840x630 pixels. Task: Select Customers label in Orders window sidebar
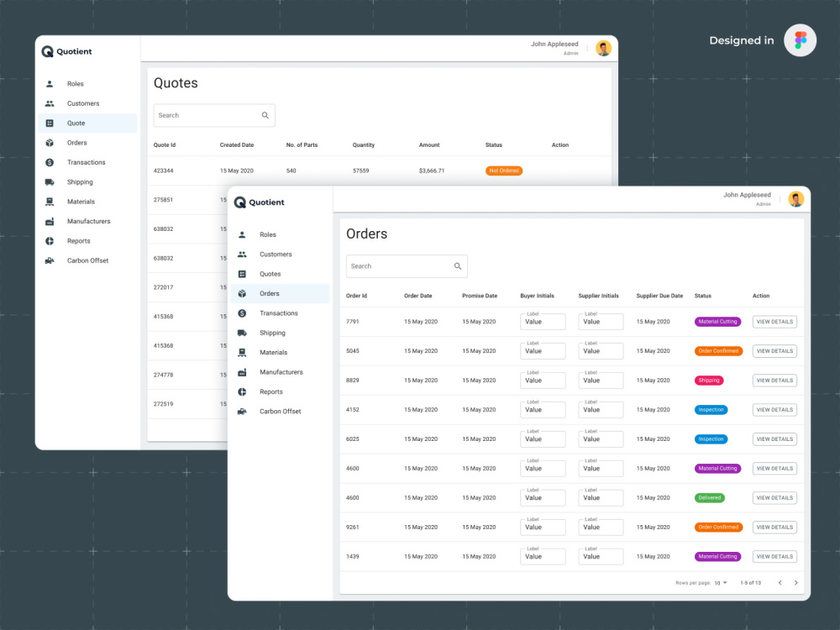276,255
